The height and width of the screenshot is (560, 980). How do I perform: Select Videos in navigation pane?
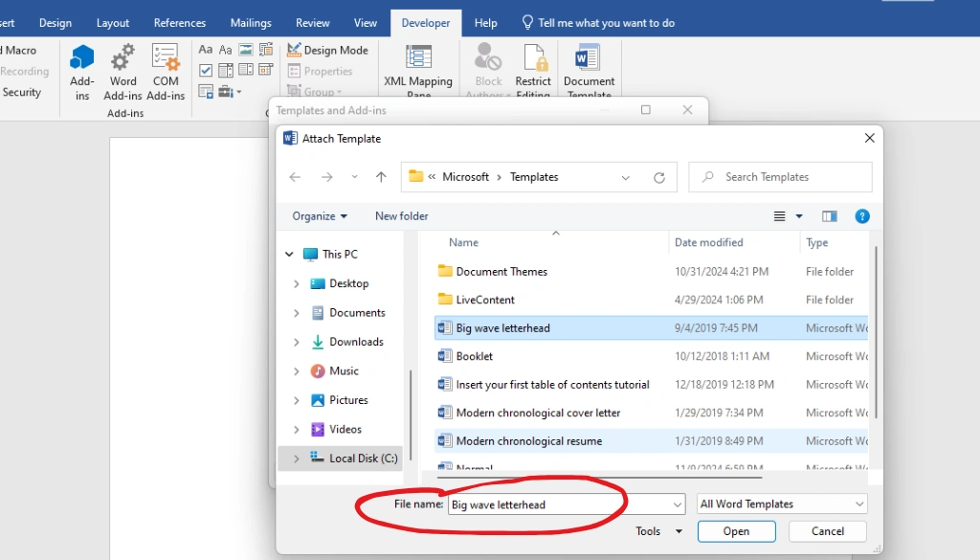(x=345, y=430)
